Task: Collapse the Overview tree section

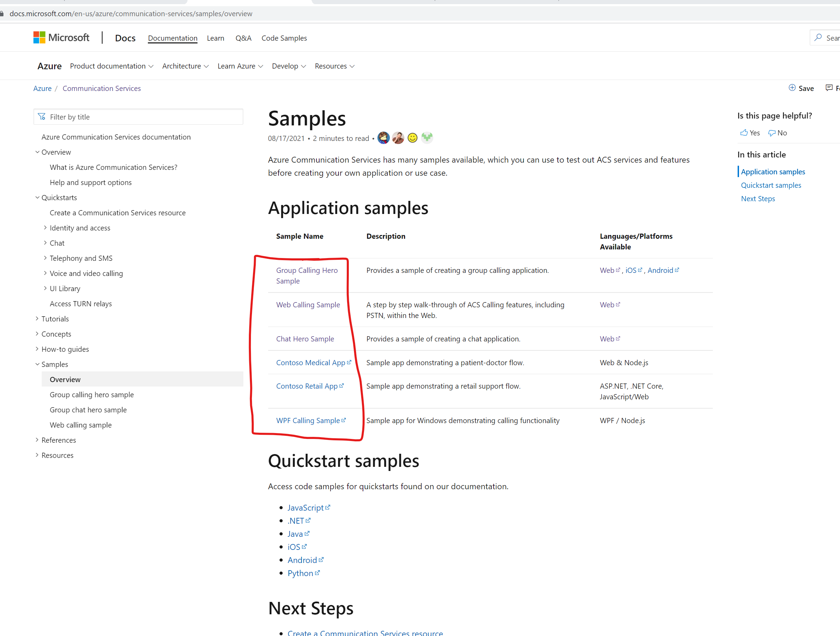Action: click(37, 152)
